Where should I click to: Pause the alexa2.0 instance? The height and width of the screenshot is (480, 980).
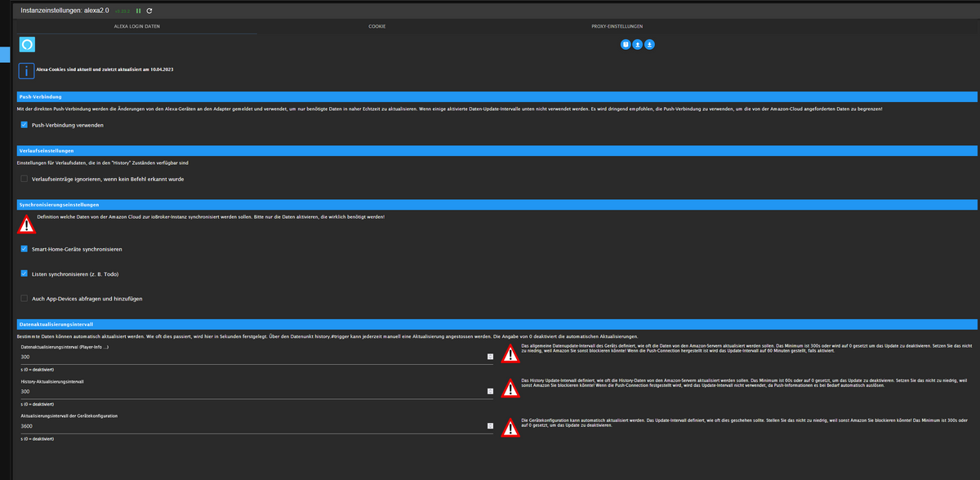pyautogui.click(x=138, y=11)
